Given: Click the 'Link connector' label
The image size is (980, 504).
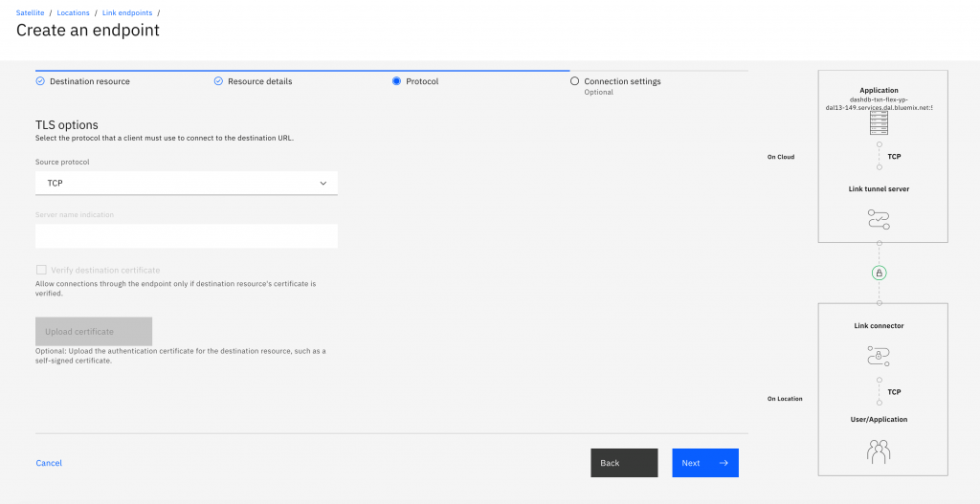Looking at the screenshot, I should [879, 325].
